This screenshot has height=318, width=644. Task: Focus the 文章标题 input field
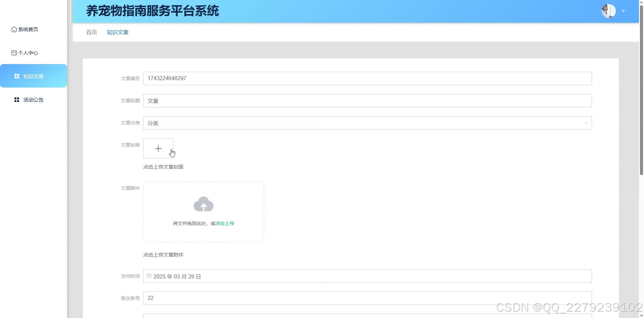tap(367, 101)
